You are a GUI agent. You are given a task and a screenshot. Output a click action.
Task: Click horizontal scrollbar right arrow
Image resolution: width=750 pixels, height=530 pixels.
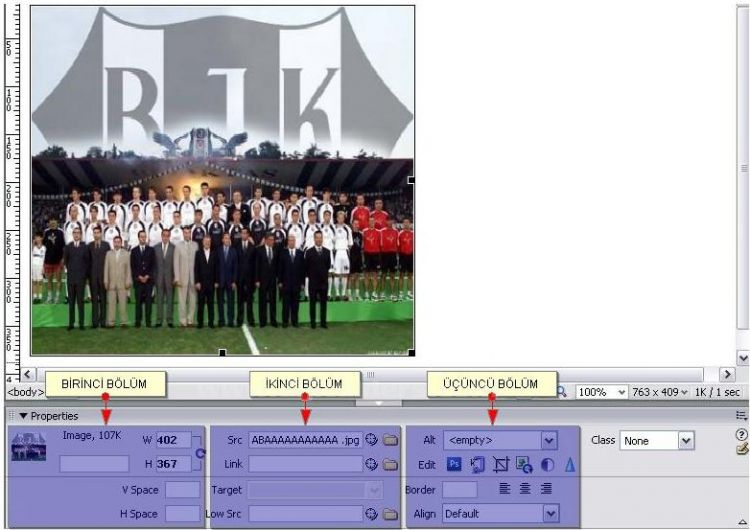pyautogui.click(x=728, y=375)
